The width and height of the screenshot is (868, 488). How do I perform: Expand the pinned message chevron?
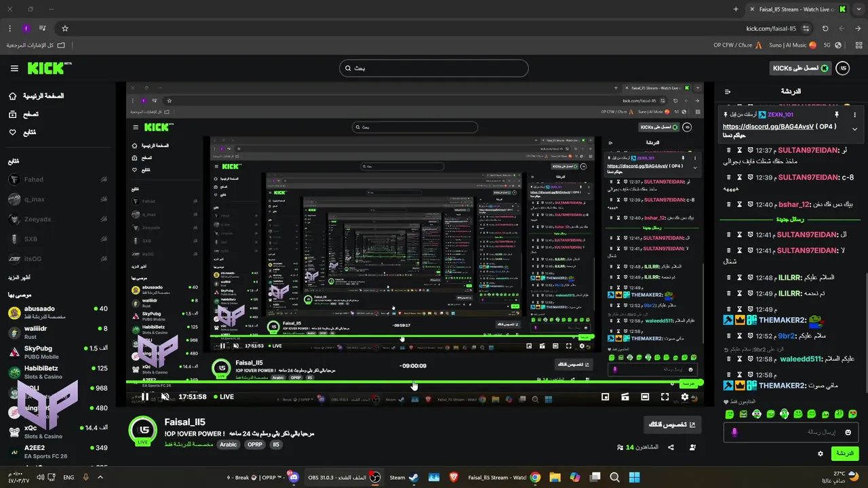[854, 129]
